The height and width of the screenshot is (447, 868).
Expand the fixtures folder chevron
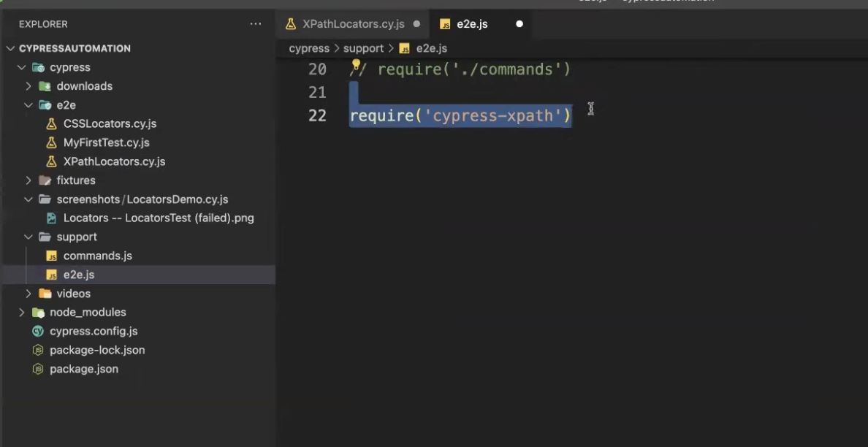pyautogui.click(x=28, y=180)
